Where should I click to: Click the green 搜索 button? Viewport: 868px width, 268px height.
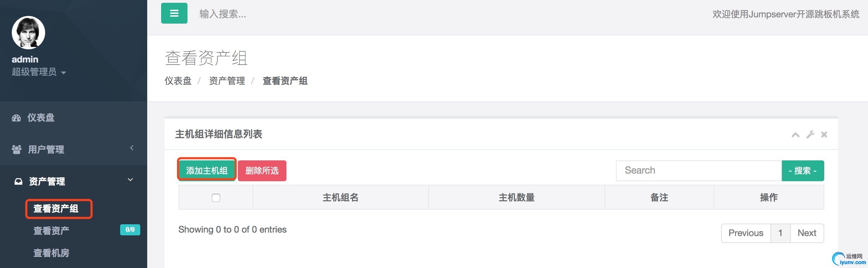coord(802,170)
